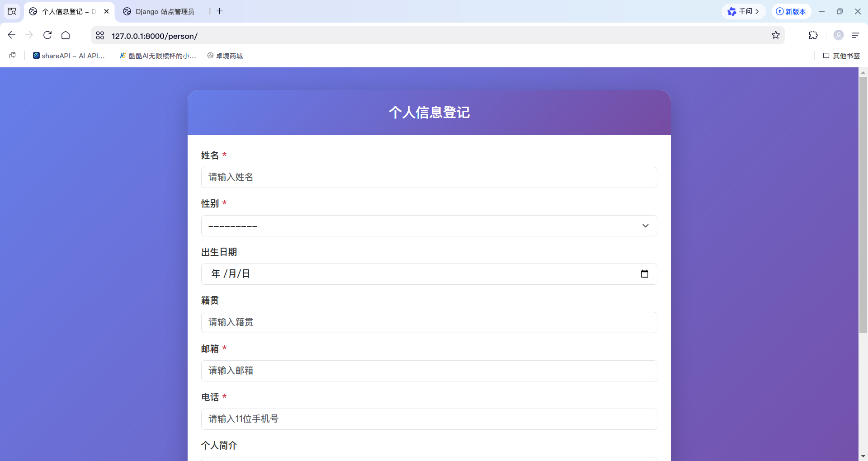Focus the 籍贯 input field
The width and height of the screenshot is (868, 461).
pos(429,322)
